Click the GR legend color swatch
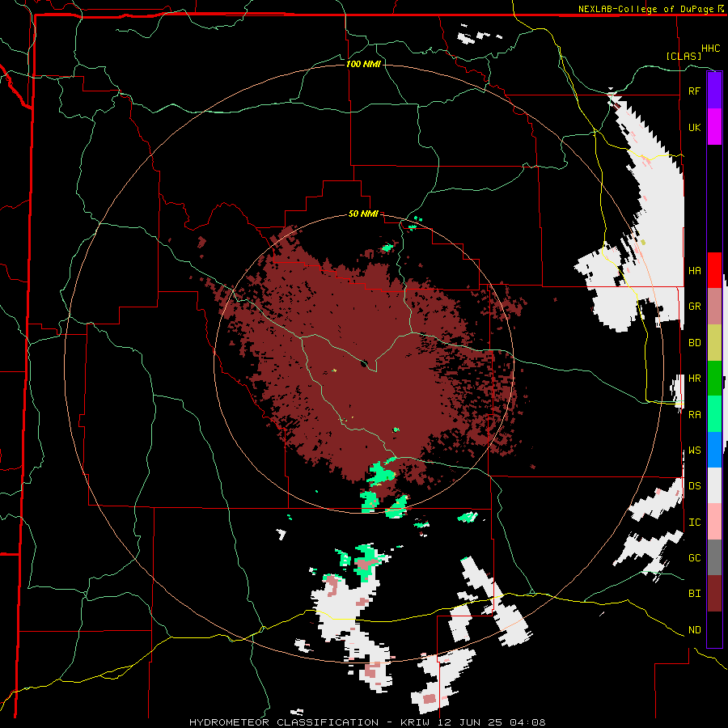The height and width of the screenshot is (728, 728). click(714, 306)
